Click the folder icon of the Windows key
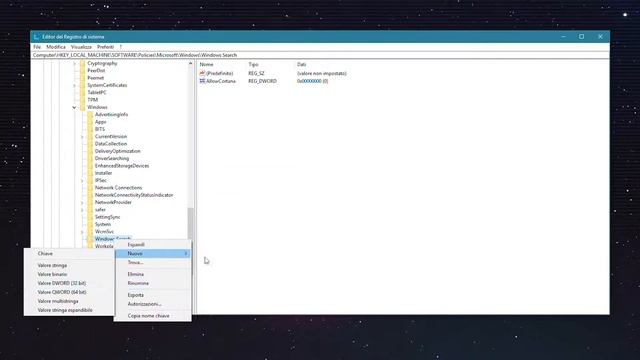The image size is (640, 360). pyautogui.click(x=83, y=107)
